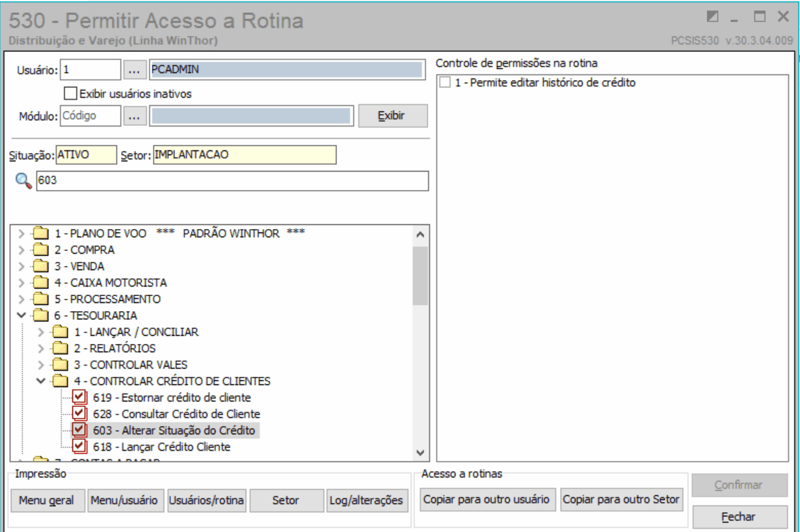
Task: Click the Usuários/rotina button
Action: 206,501
